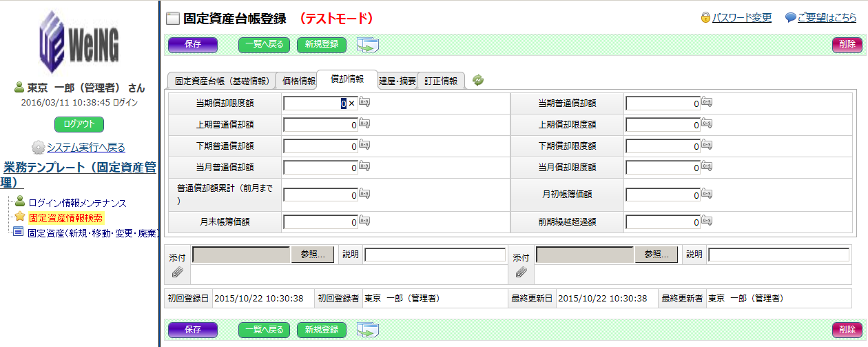Click the left attachment paperclip icon

pyautogui.click(x=176, y=273)
